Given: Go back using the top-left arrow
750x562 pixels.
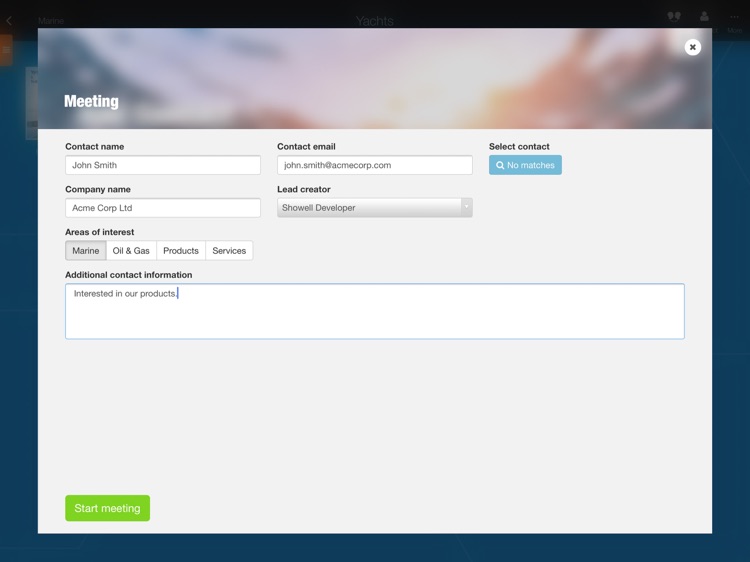Looking at the screenshot, I should pyautogui.click(x=9, y=21).
